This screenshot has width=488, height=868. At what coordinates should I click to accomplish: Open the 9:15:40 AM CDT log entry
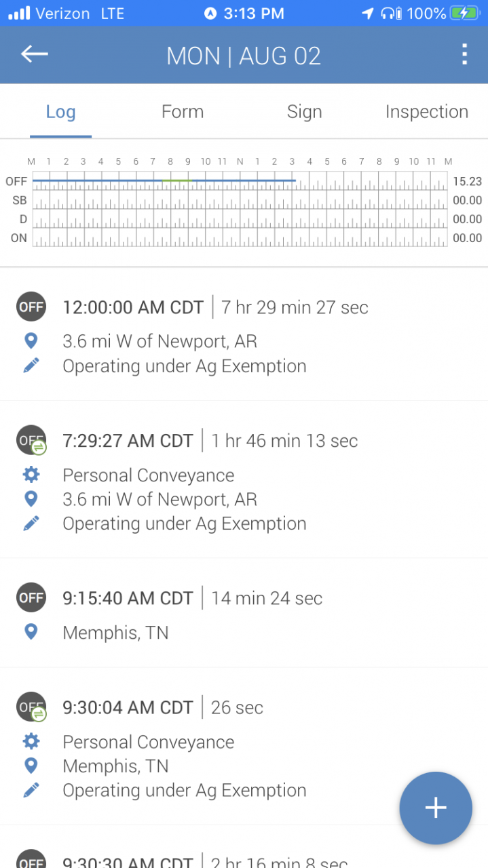[244, 613]
